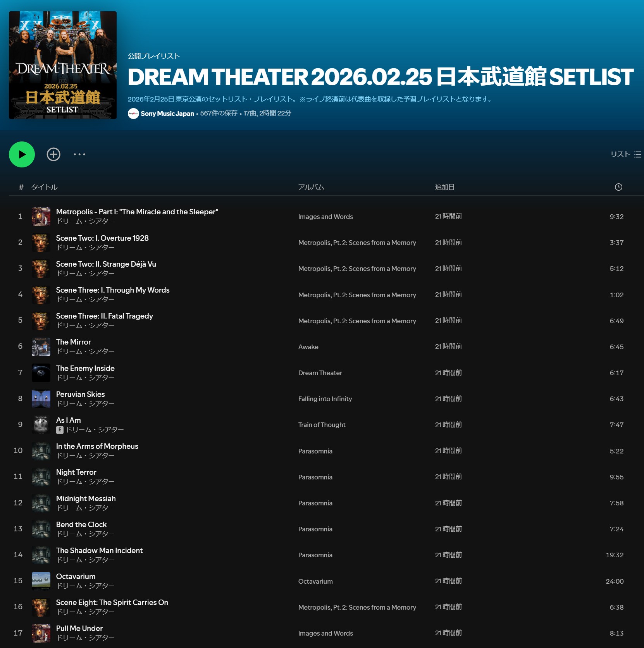
Task: Select The Mirror track cover thumbnail
Action: 41,346
